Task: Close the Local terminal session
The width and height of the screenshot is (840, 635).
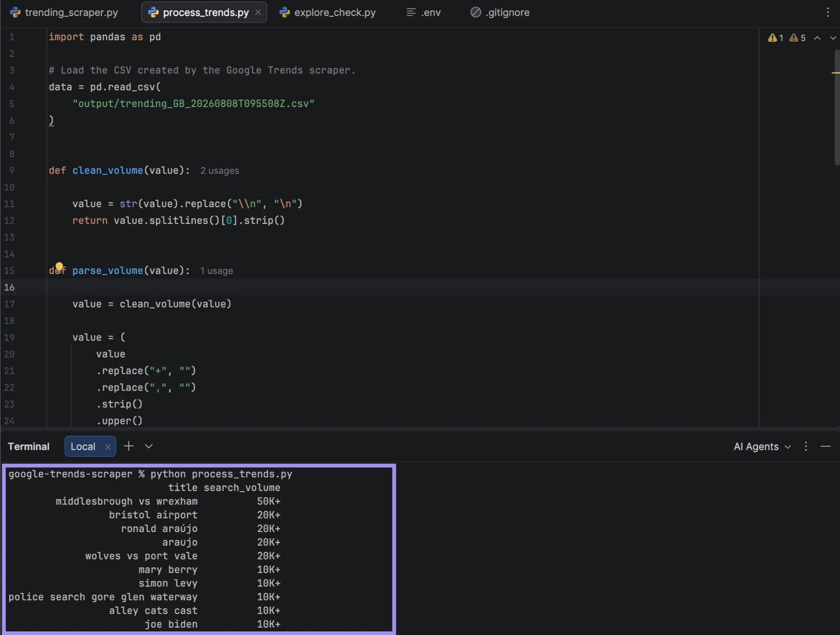Action: [x=107, y=447]
